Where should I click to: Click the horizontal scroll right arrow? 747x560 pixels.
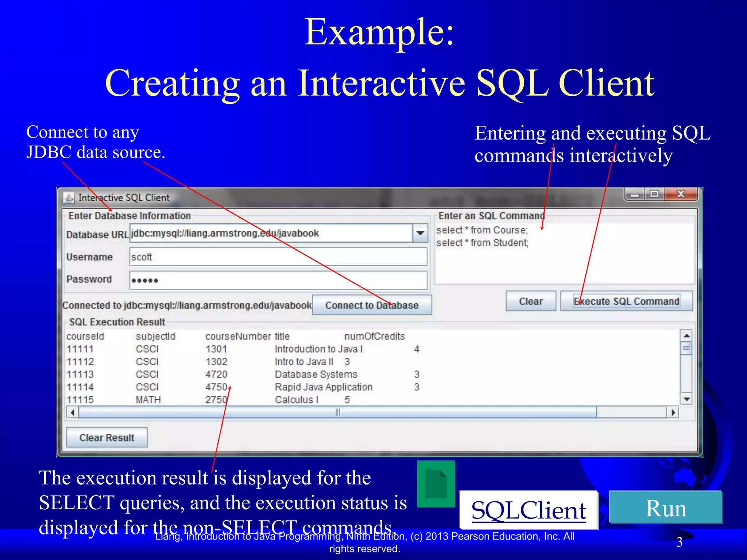(673, 413)
